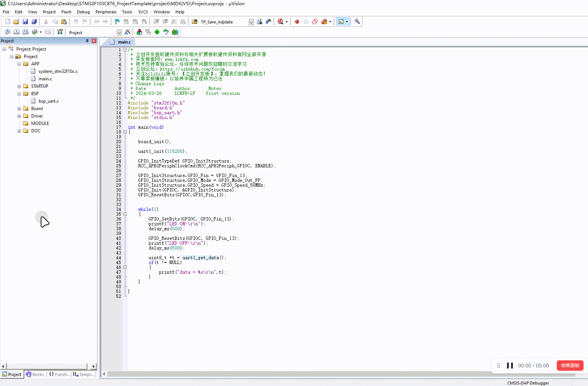Collapse the APP folder in project tree
The width and height of the screenshot is (588, 386).
tap(19, 64)
